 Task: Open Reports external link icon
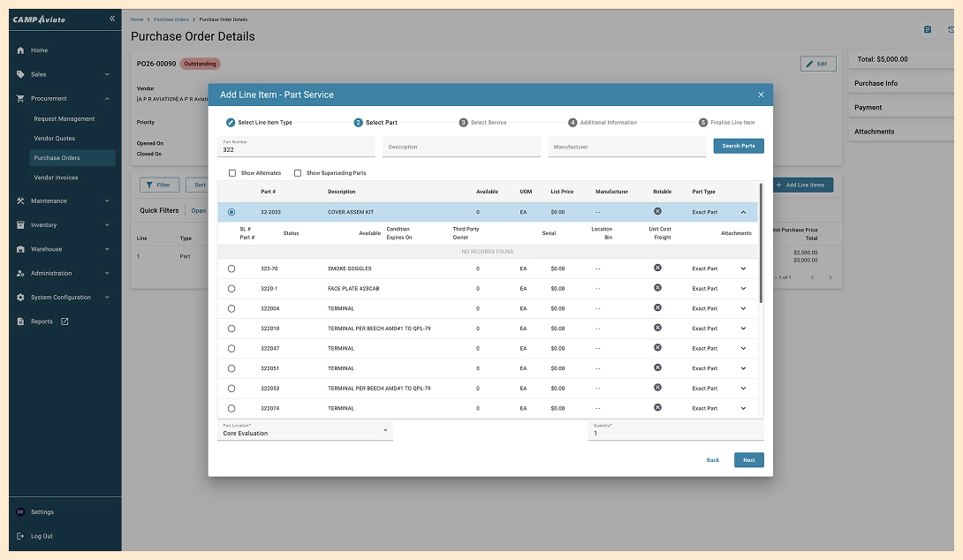click(64, 322)
